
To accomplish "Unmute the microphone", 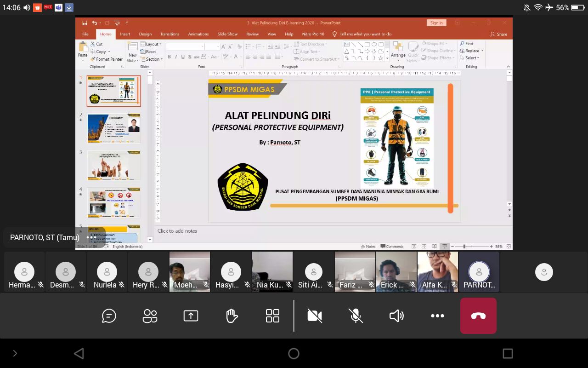I will [x=356, y=316].
